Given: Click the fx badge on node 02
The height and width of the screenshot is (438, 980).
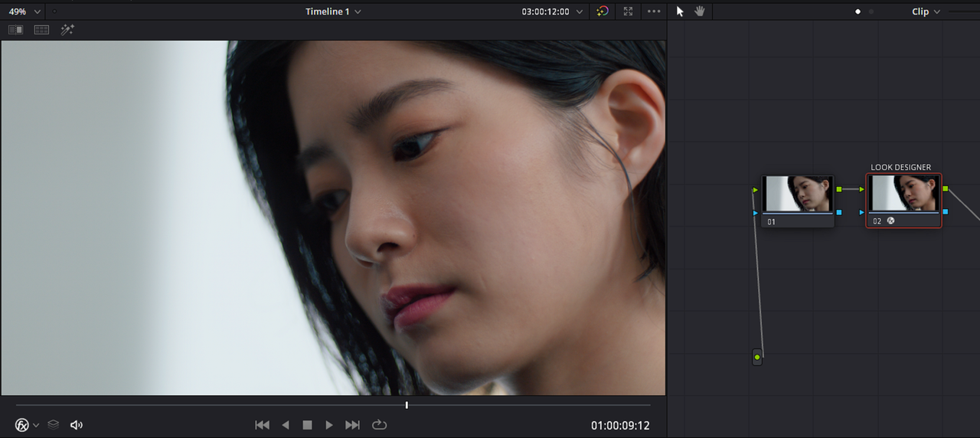Looking at the screenshot, I should (x=891, y=221).
